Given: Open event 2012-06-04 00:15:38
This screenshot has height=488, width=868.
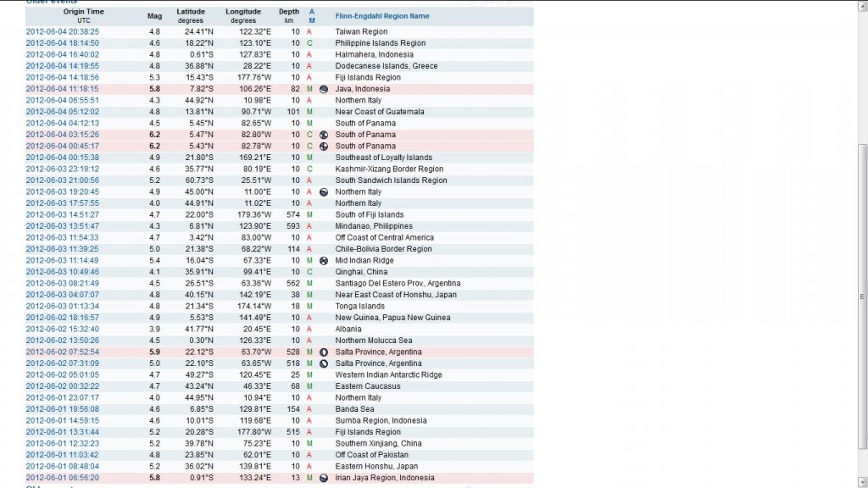Looking at the screenshot, I should [63, 158].
